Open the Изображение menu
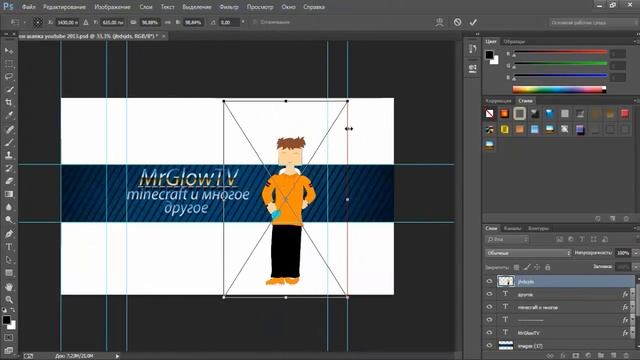640x360 pixels. [112, 7]
